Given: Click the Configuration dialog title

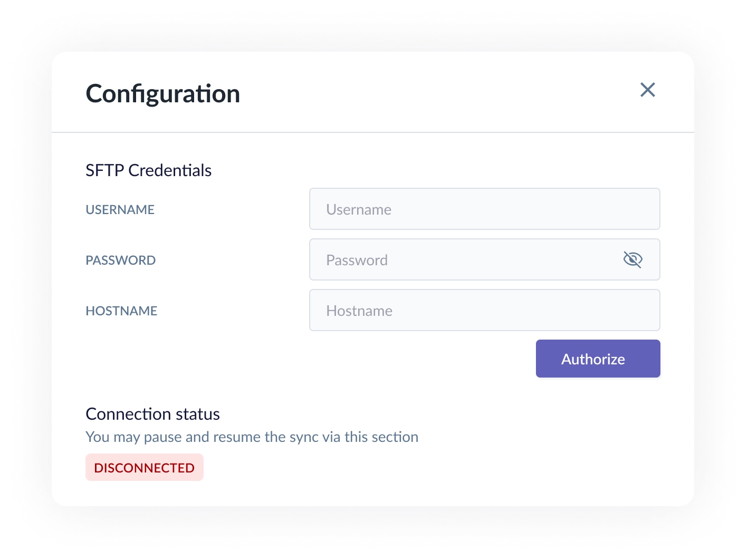Looking at the screenshot, I should click(x=163, y=94).
